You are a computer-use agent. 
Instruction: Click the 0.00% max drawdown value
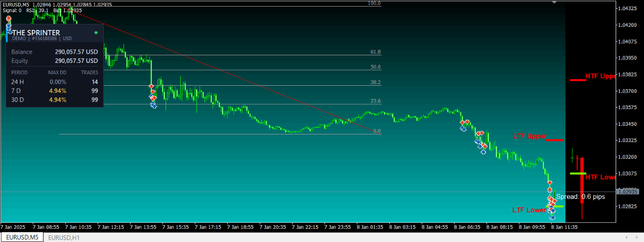click(x=58, y=82)
